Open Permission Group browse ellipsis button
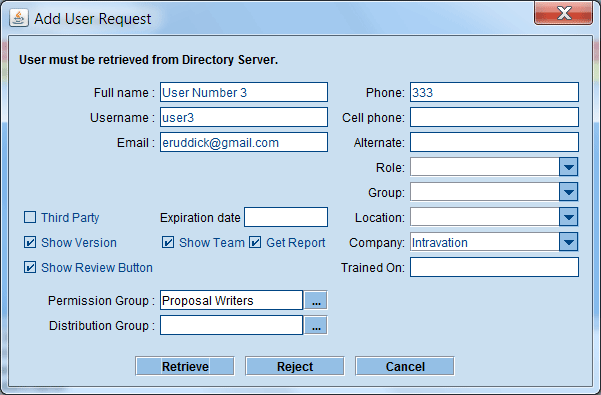601x395 pixels. (316, 300)
